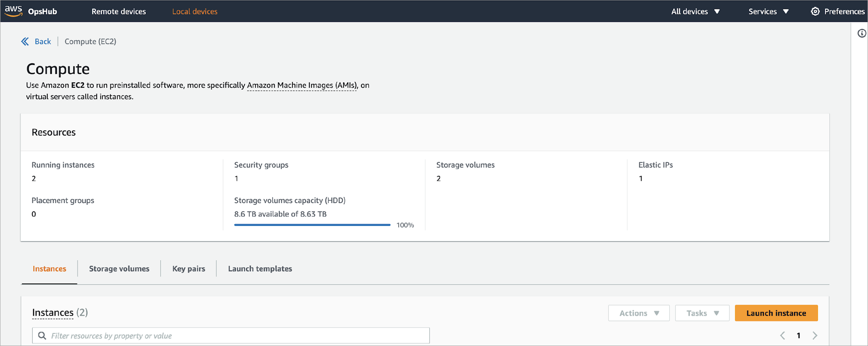The height and width of the screenshot is (346, 868).
Task: Click the Placement groups label
Action: pos(63,201)
